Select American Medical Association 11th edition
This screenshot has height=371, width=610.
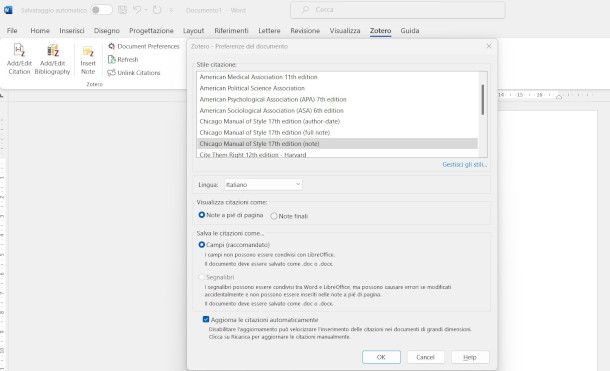tap(337, 77)
